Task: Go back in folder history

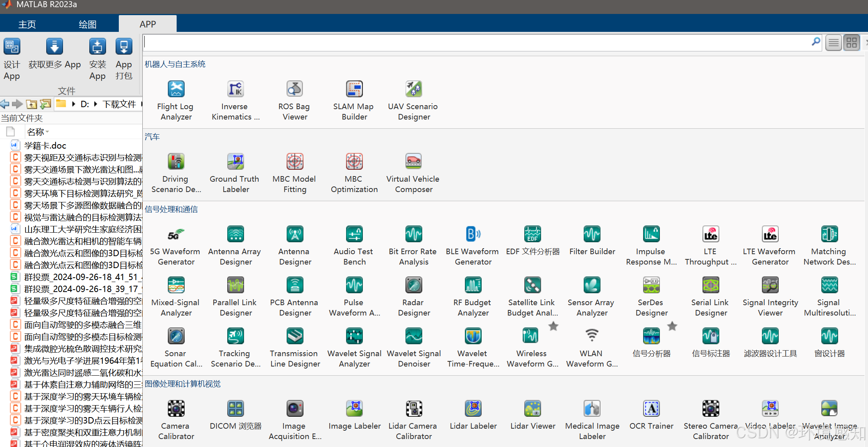Action: pos(5,104)
